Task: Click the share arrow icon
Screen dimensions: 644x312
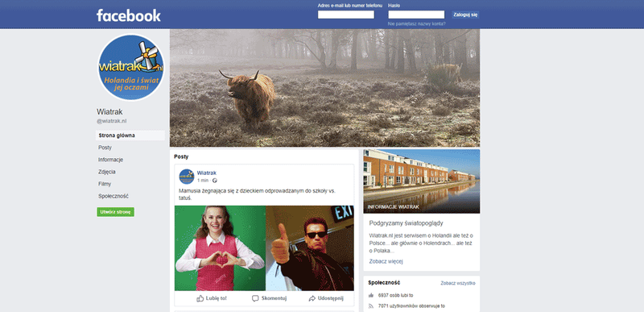Action: tap(312, 298)
